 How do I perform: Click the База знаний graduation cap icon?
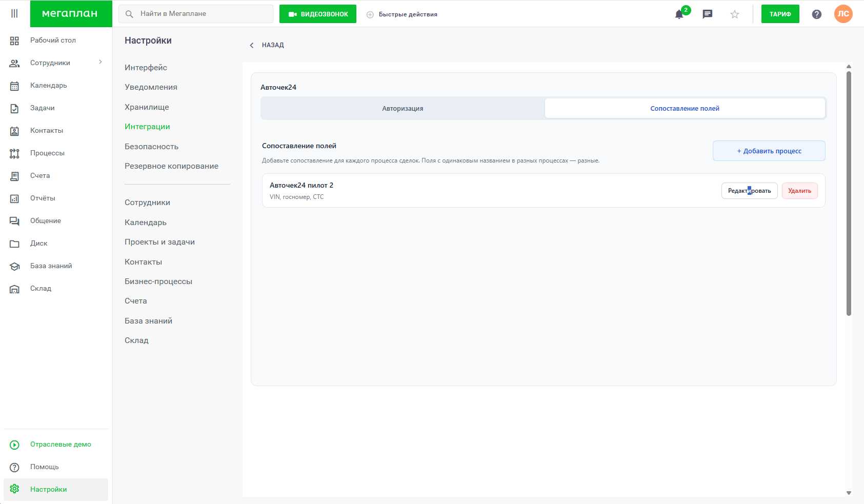(14, 266)
